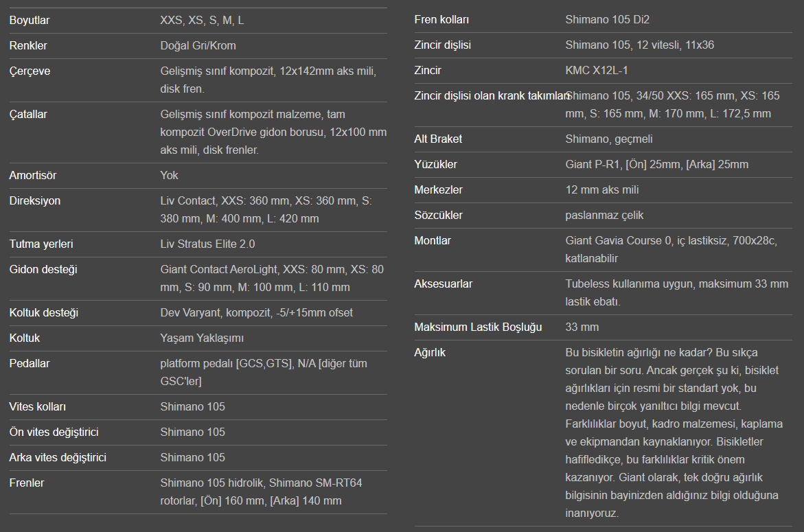The width and height of the screenshot is (804, 532).
Task: Select the 'Zincir dişlisi' label
Action: point(442,45)
